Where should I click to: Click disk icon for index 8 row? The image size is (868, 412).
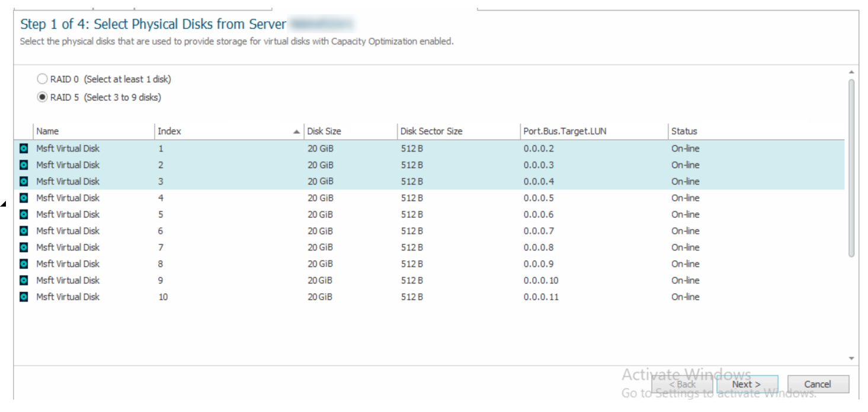tap(24, 264)
